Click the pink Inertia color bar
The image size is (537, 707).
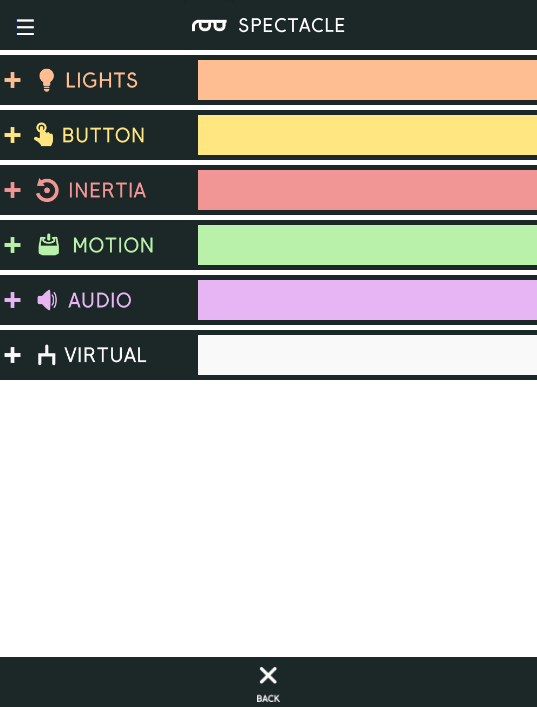click(367, 190)
